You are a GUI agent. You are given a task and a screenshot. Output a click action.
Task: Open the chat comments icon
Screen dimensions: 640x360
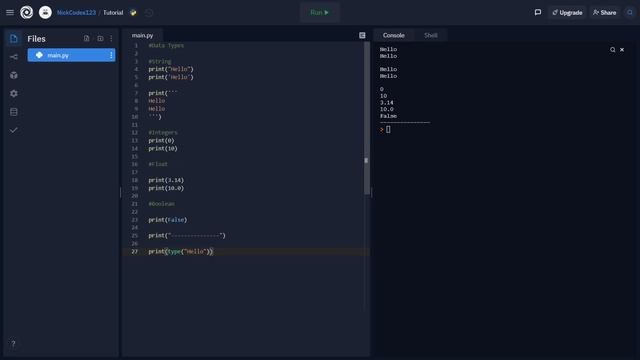(538, 13)
